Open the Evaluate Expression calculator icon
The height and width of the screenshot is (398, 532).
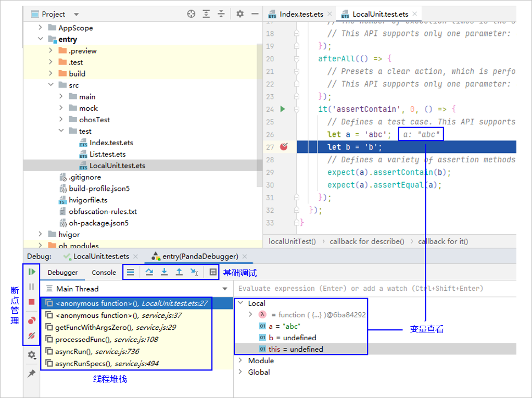click(213, 272)
